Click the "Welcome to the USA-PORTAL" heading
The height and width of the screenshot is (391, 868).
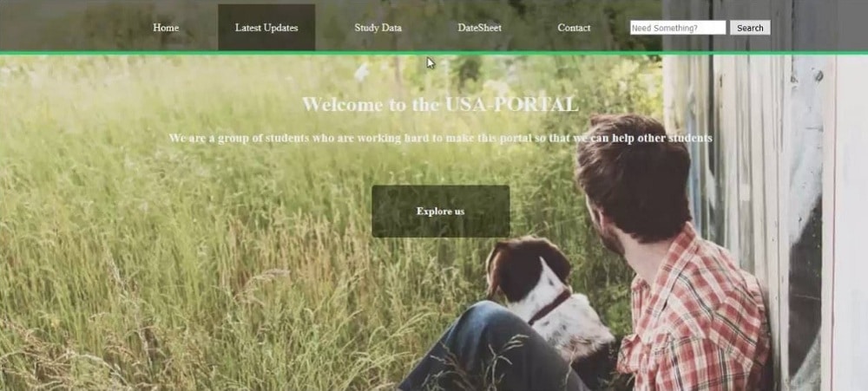coord(441,104)
